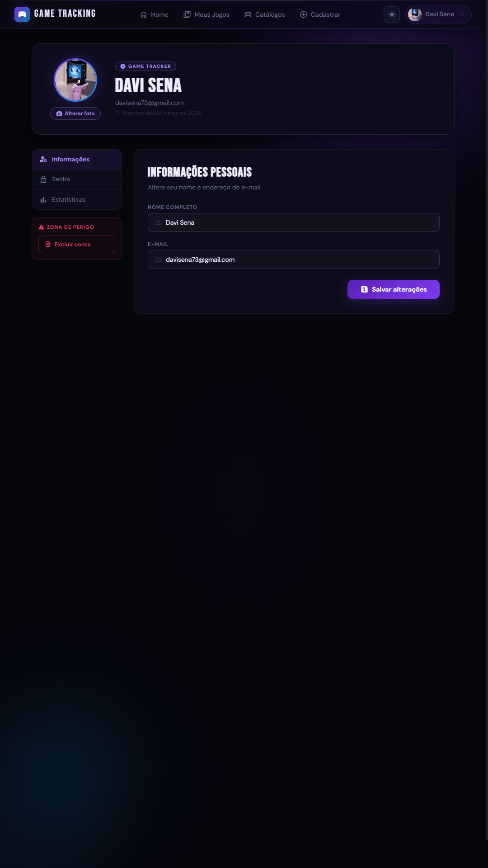The image size is (488, 868).
Task: Click the Salvar alterações purple button
Action: 393,289
